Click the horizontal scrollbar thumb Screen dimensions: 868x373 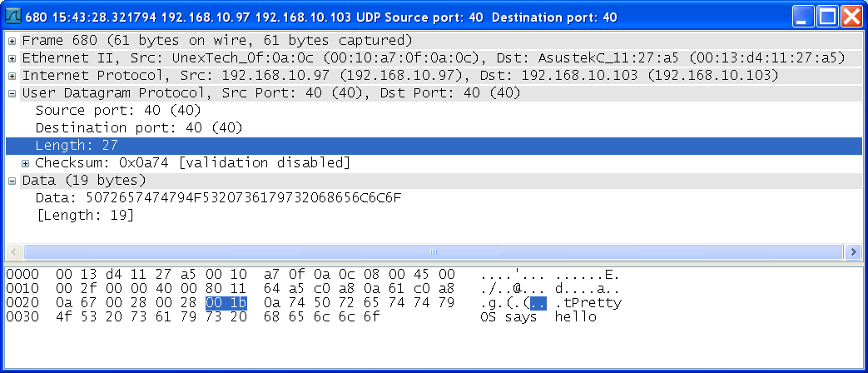[x=434, y=252]
